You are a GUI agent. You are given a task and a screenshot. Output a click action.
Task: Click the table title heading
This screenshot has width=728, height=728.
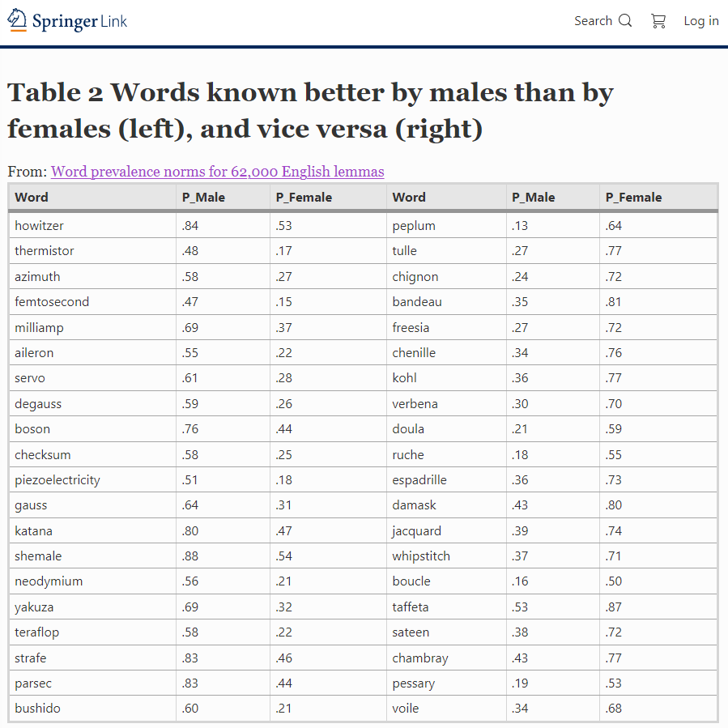click(310, 110)
